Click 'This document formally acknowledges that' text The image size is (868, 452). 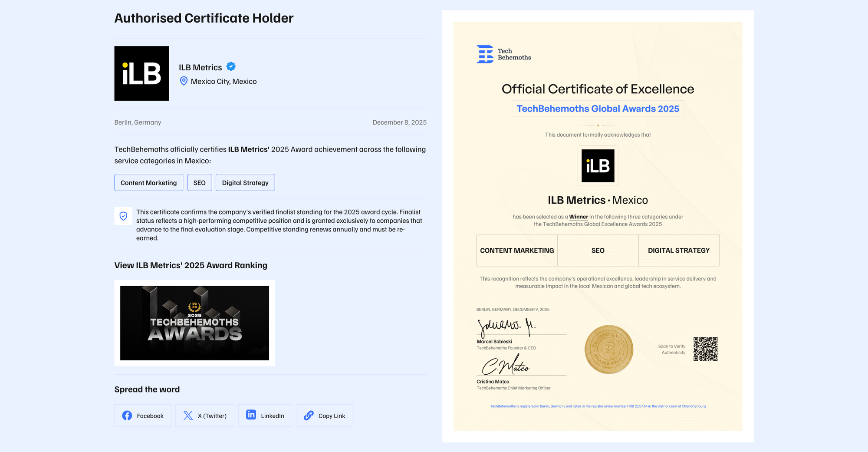coord(598,135)
